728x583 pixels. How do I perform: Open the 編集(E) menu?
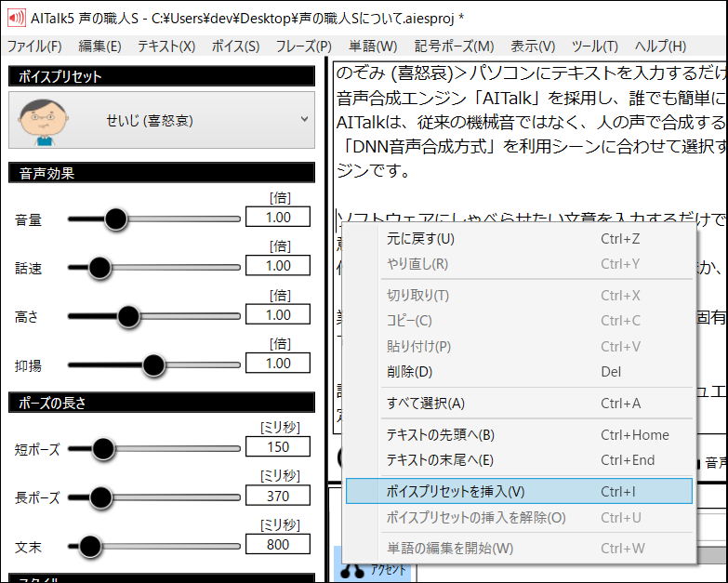[x=99, y=46]
